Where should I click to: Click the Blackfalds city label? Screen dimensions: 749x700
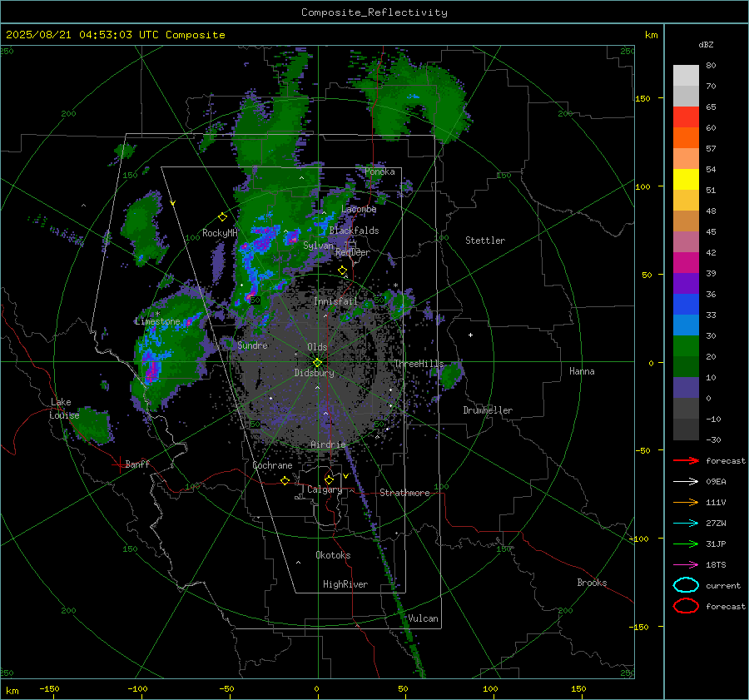354,231
